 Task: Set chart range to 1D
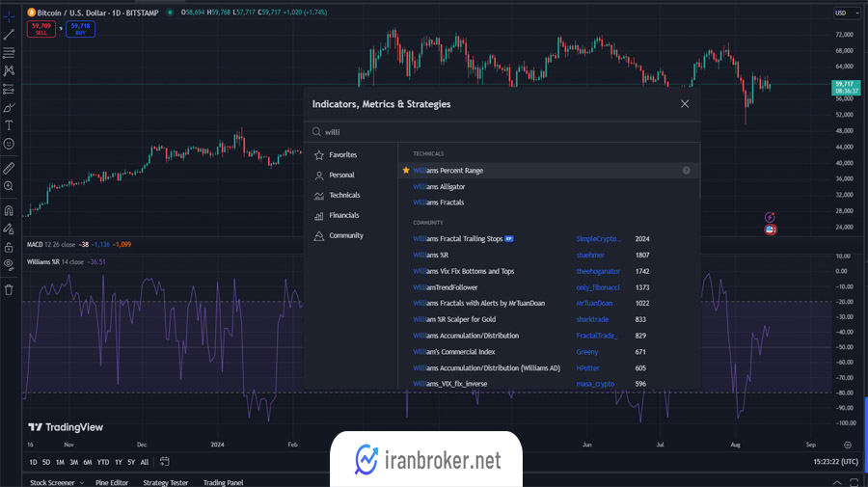click(x=33, y=462)
